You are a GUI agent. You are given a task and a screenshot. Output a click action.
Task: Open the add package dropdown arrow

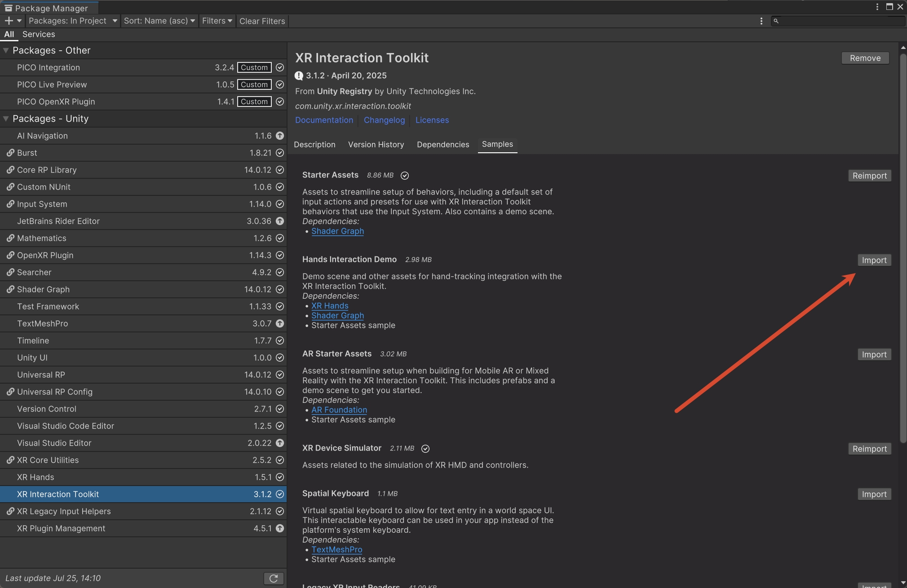point(19,21)
